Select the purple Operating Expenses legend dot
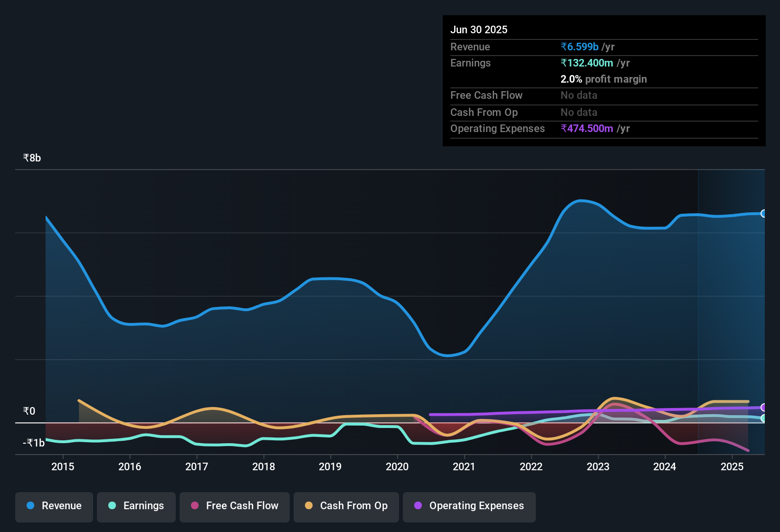 coord(418,506)
